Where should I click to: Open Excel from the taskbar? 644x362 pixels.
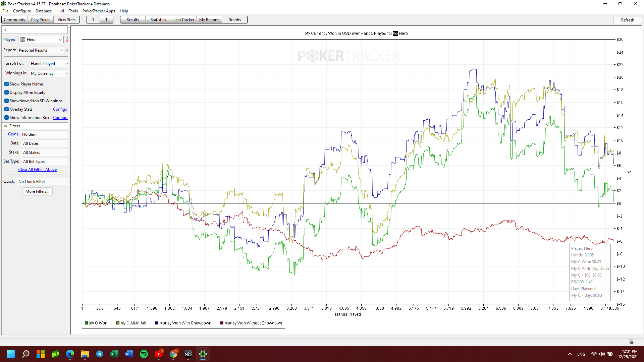click(x=114, y=354)
